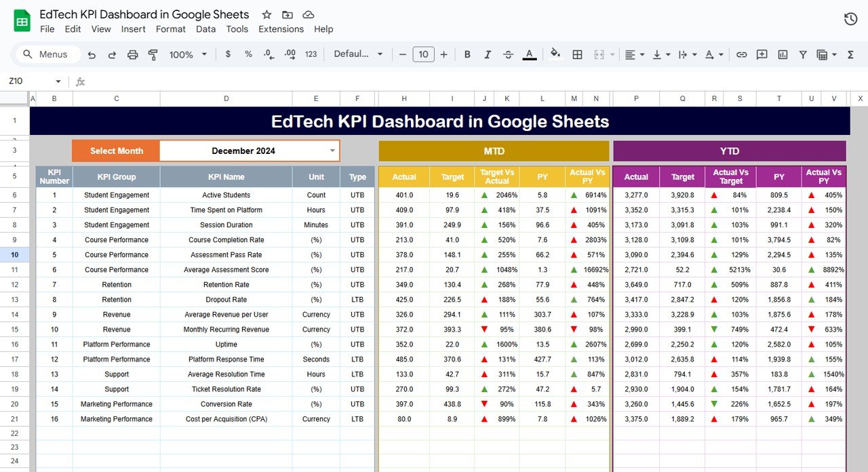Open the Edit menu

[73, 29]
